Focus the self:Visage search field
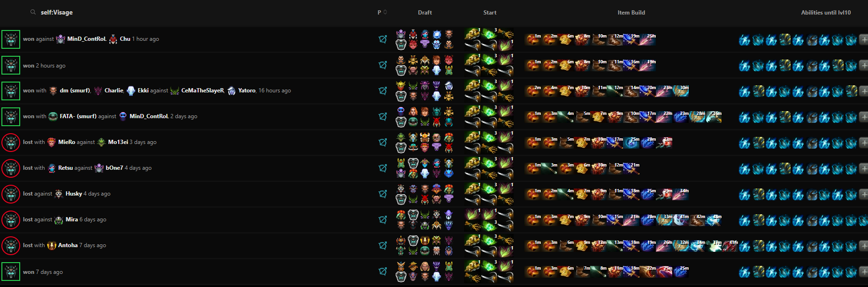The height and width of the screenshot is (287, 868). (197, 12)
